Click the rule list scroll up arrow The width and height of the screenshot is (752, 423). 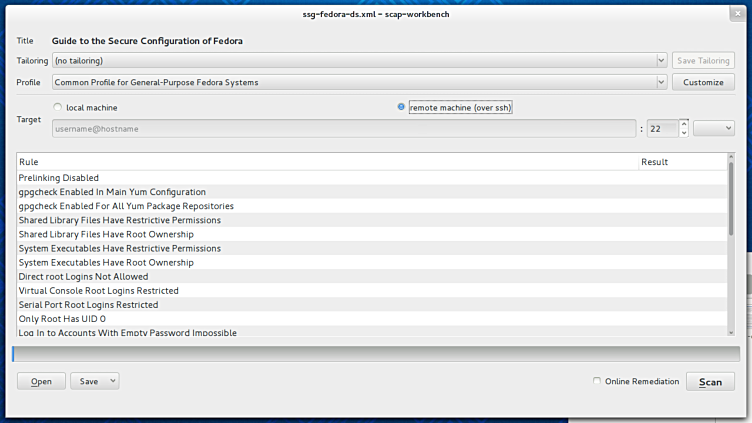tap(731, 157)
